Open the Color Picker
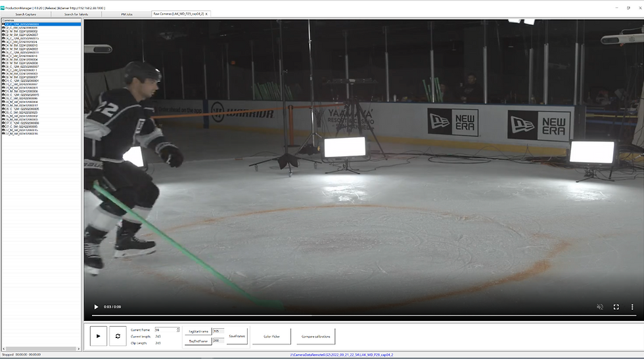 pyautogui.click(x=271, y=336)
